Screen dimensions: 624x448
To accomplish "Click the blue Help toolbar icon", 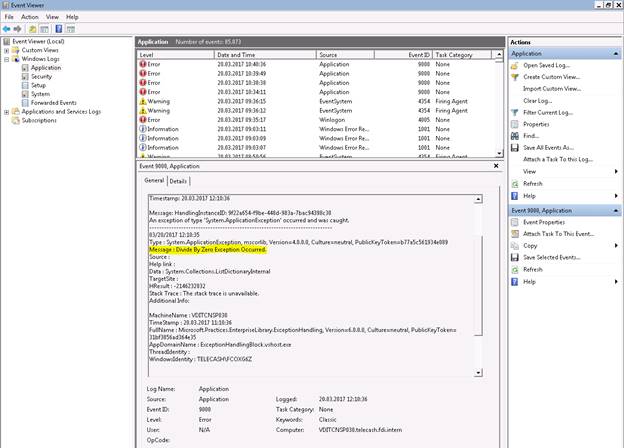I will pos(58,29).
